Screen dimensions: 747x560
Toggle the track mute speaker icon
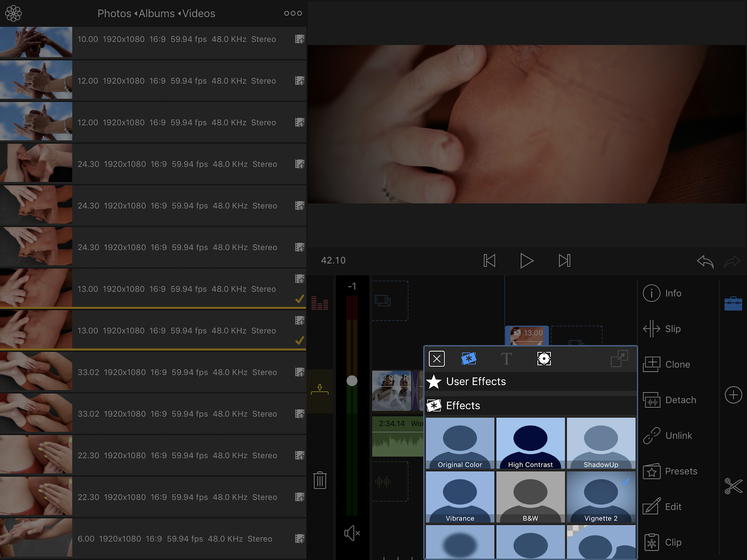[352, 533]
